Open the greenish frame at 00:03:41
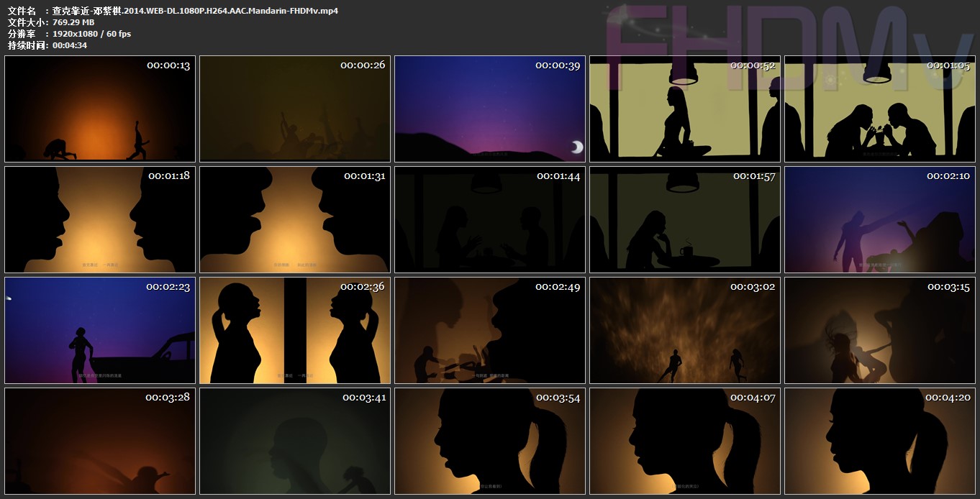This screenshot has height=499, width=980. pos(295,441)
